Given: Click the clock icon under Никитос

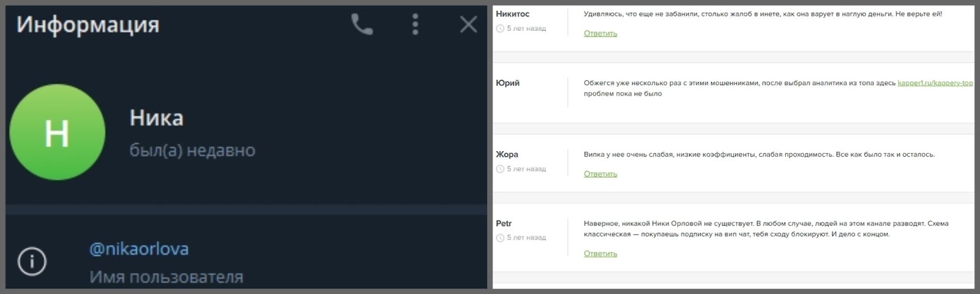Looking at the screenshot, I should pyautogui.click(x=500, y=29).
